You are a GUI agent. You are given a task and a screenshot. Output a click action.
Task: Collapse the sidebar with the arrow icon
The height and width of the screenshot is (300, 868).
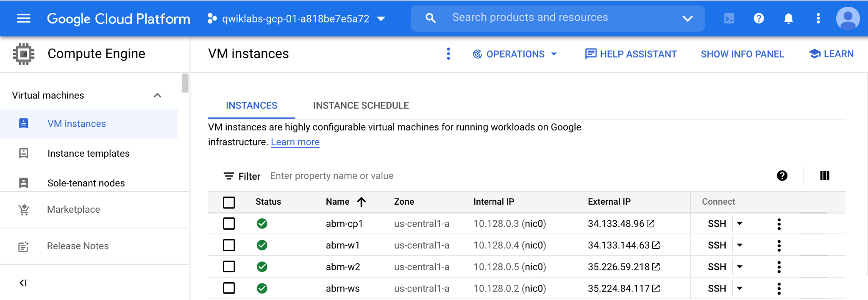pos(23,283)
